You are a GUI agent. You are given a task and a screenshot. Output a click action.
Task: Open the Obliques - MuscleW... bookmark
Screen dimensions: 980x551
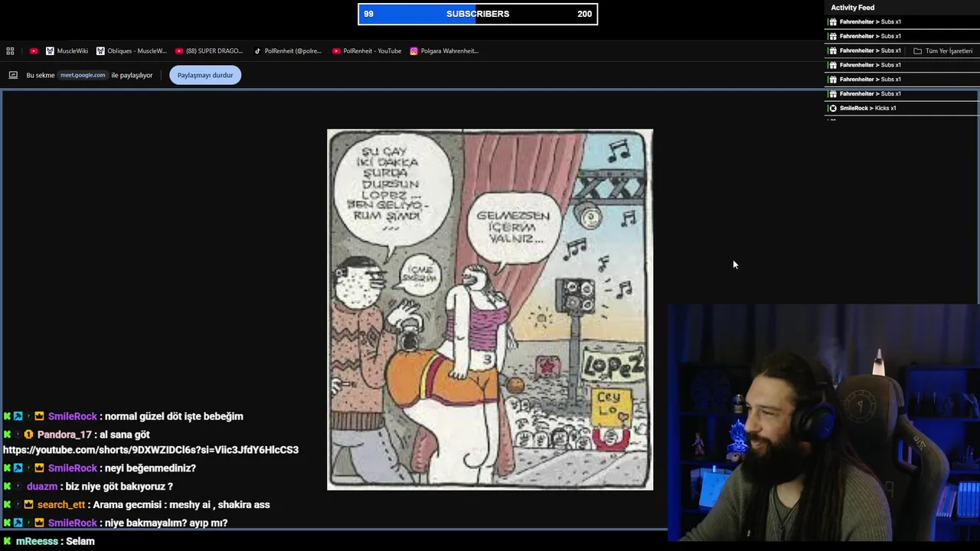click(x=131, y=51)
